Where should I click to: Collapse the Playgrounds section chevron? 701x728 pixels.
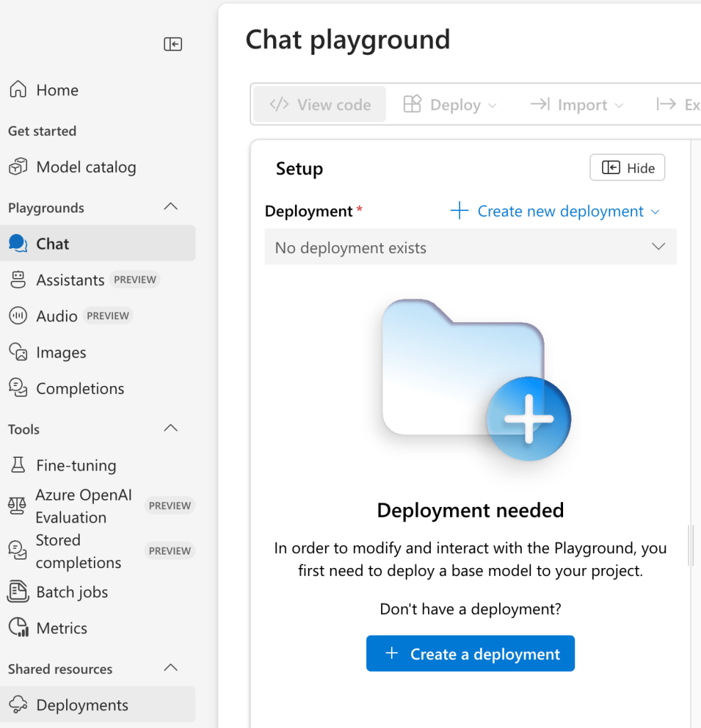coord(171,207)
